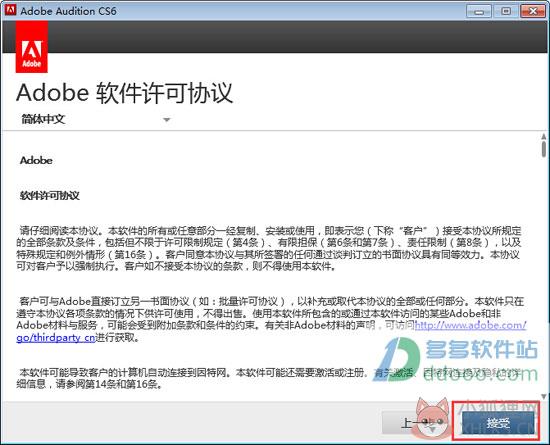Viewport: 550px width, 445px height.
Task: Click the paragraph starting '客户可与Adobe直接订立'
Action: (271, 319)
